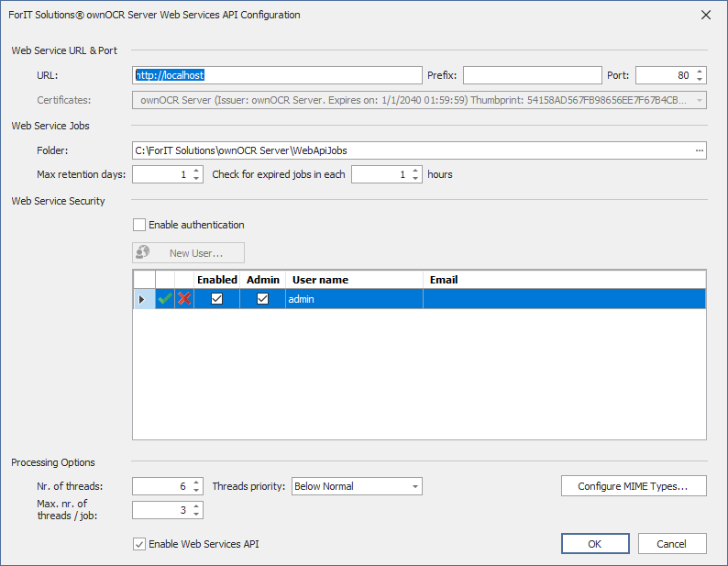Click the New User button

coord(188,253)
